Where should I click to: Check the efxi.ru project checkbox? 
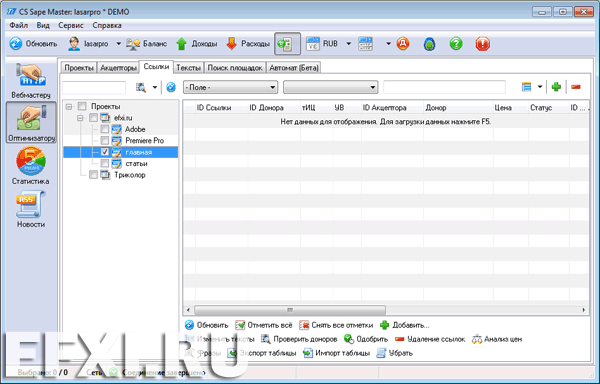click(x=93, y=118)
